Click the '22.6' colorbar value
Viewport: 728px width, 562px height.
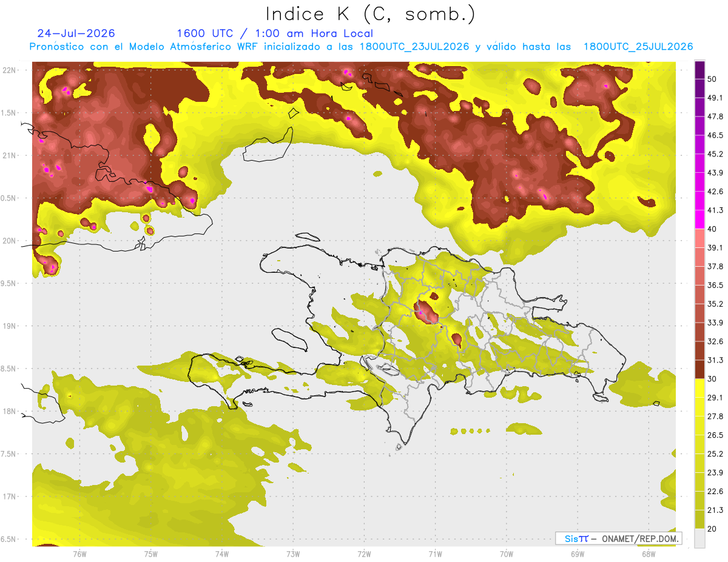tap(715, 492)
